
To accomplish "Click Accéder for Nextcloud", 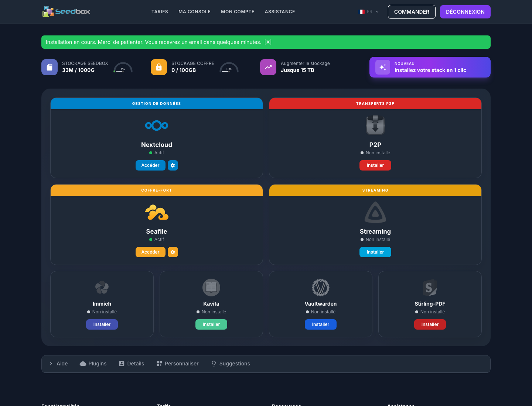I will click(150, 165).
